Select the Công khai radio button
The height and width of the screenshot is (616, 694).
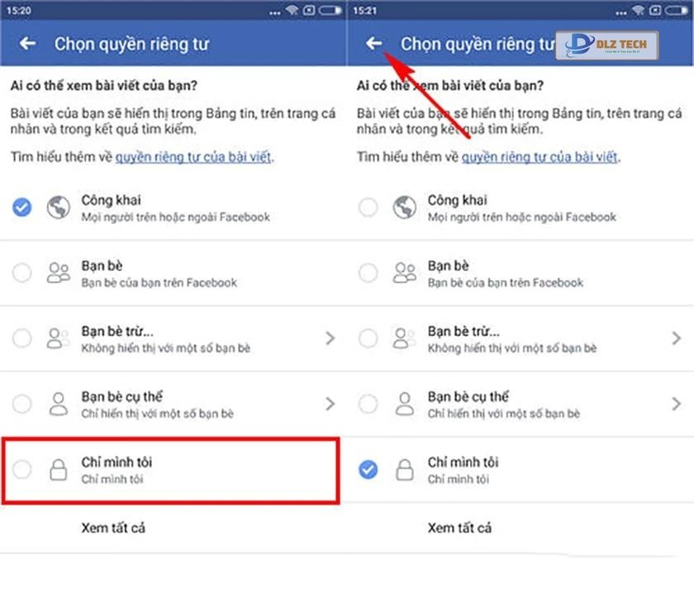[21, 207]
